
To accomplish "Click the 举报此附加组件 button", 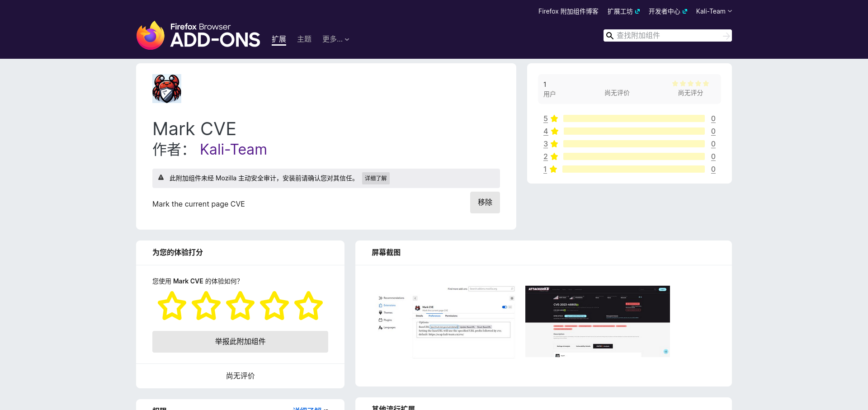I will (240, 342).
